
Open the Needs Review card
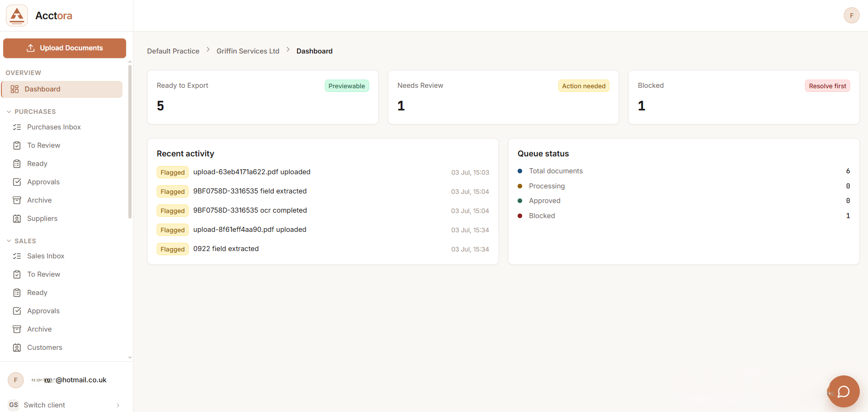(x=503, y=97)
